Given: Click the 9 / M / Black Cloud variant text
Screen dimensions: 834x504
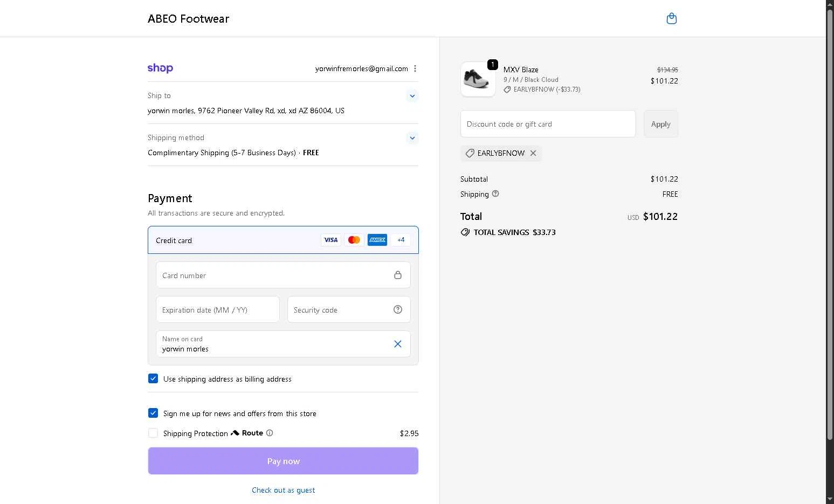Looking at the screenshot, I should tap(531, 79).
